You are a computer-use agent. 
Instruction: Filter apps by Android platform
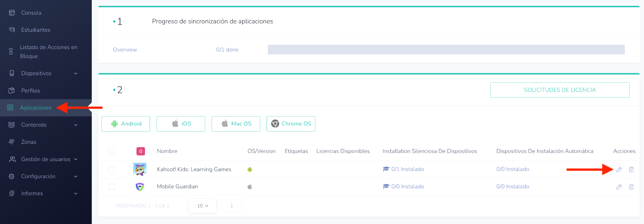coord(126,124)
